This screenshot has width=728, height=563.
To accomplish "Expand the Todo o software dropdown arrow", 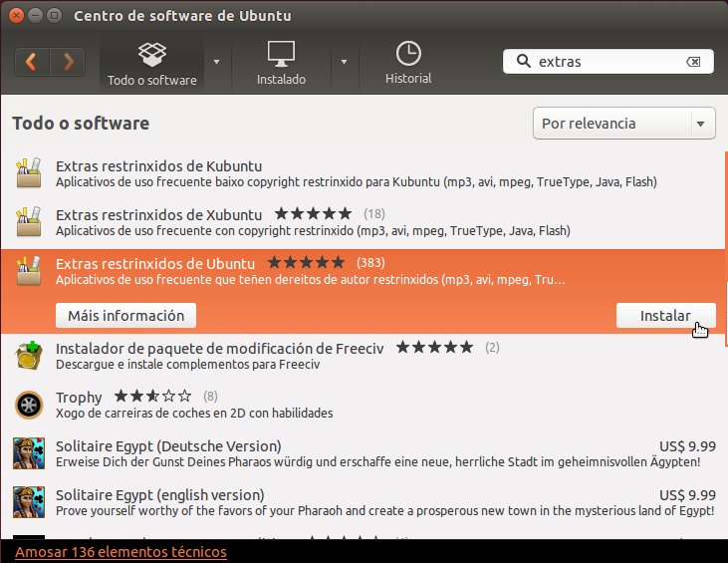I will point(216,62).
